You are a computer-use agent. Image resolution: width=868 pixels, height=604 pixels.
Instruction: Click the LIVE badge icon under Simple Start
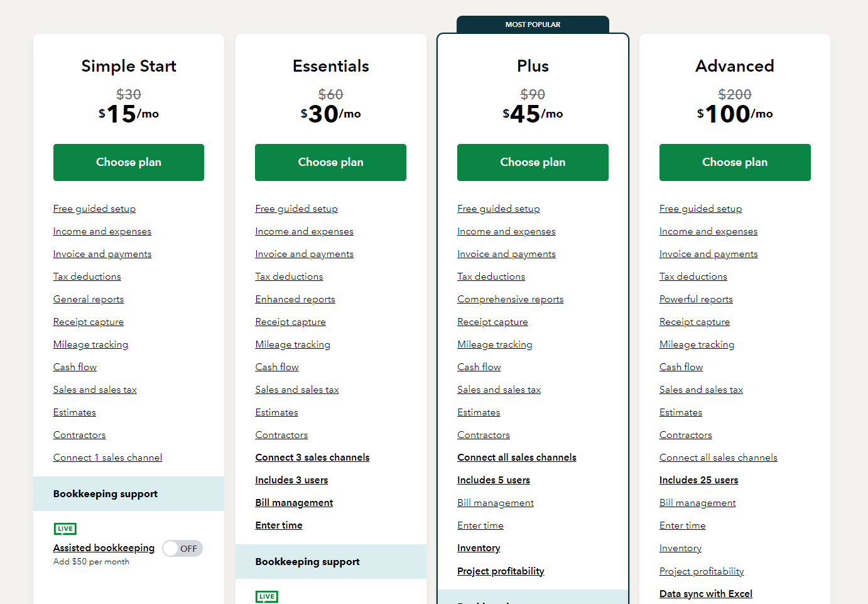65,529
